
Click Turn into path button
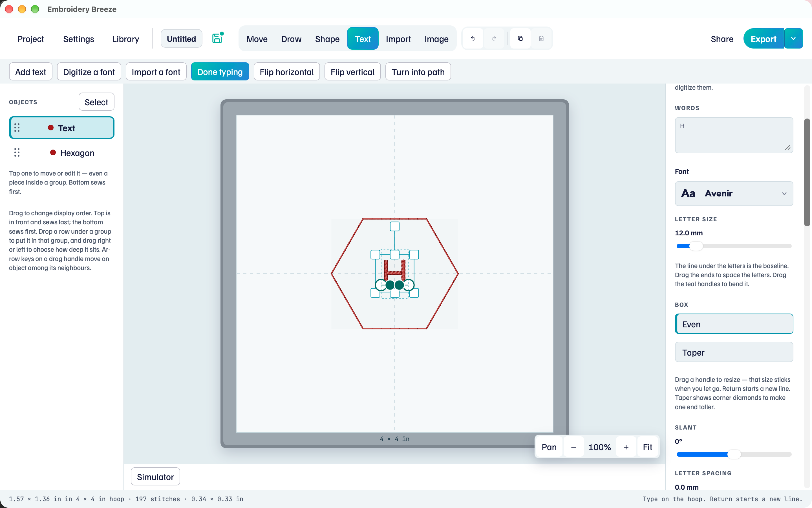click(x=418, y=72)
